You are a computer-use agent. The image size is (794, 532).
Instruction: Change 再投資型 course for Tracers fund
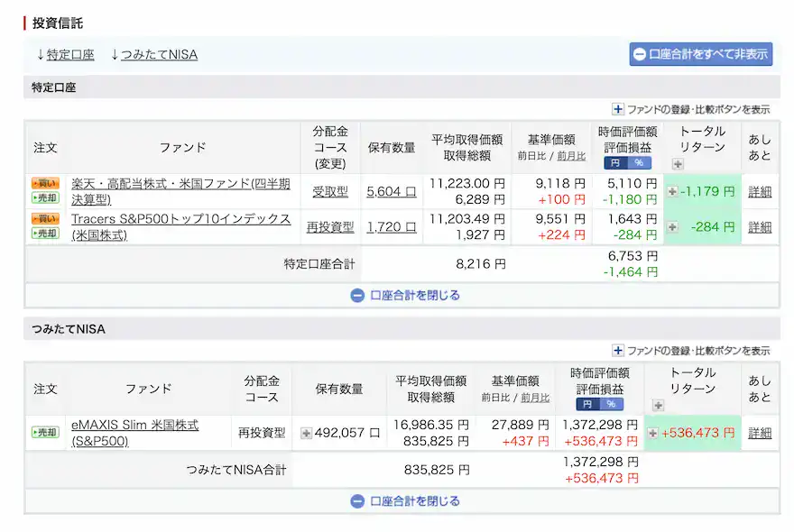330,226
